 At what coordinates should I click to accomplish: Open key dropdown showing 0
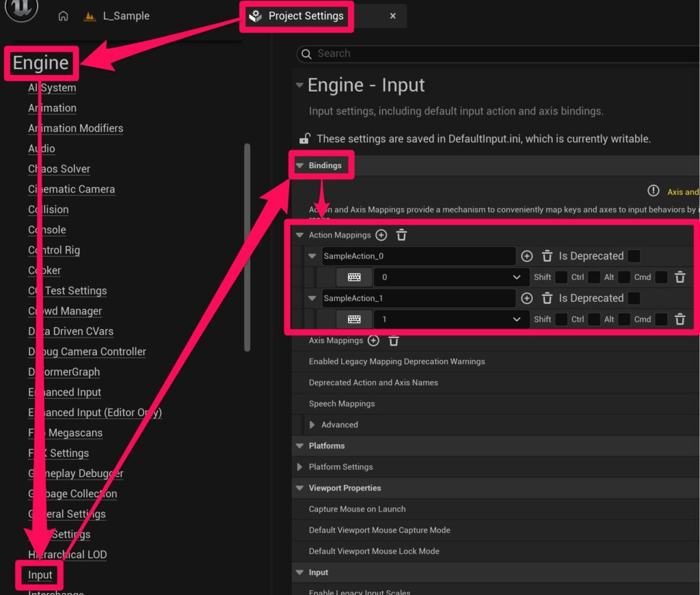[453, 277]
